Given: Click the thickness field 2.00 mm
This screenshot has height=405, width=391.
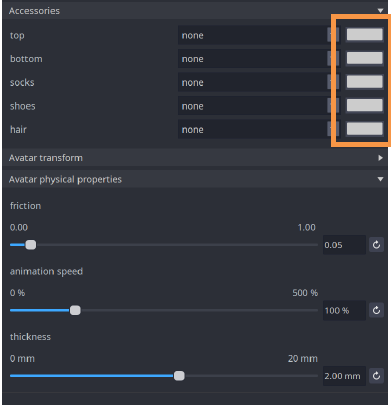Looking at the screenshot, I should (344, 376).
